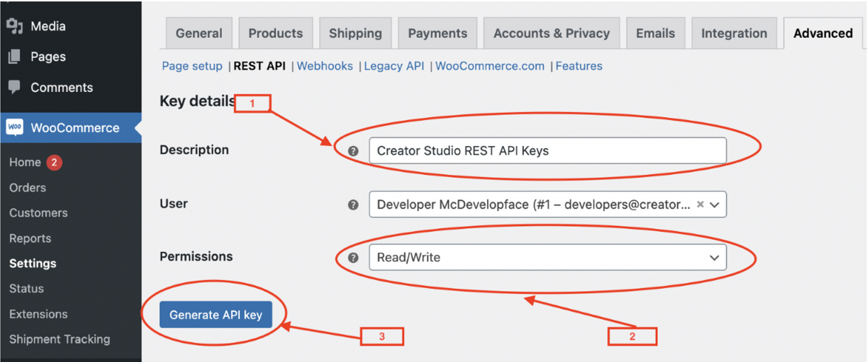The height and width of the screenshot is (362, 868).
Task: Open the Settings submenu item
Action: tap(33, 263)
